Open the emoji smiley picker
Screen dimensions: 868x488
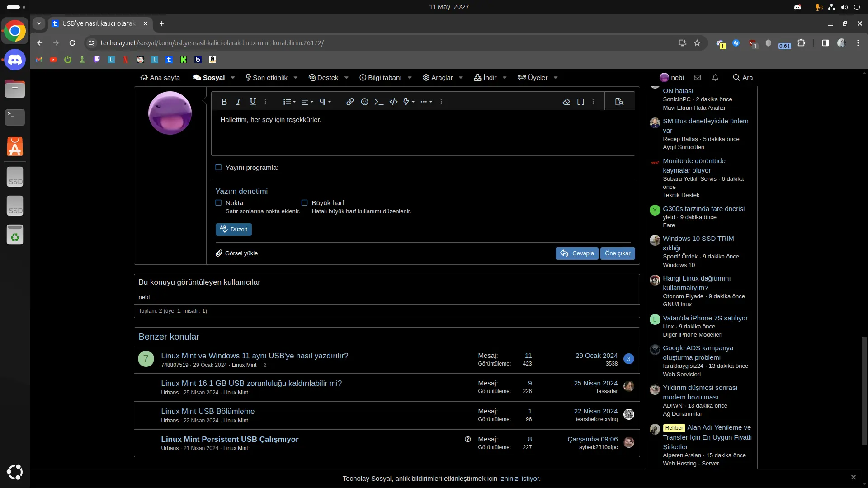[364, 102]
